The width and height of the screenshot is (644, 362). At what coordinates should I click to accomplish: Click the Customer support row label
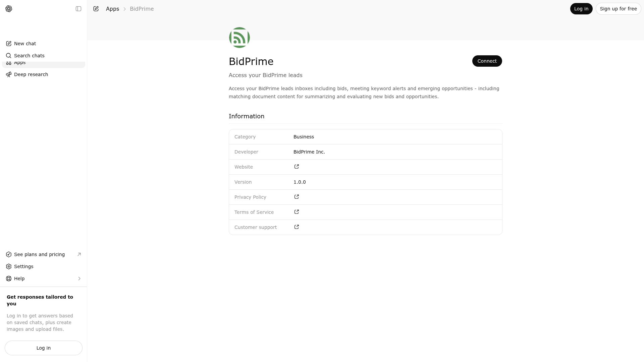[256, 227]
